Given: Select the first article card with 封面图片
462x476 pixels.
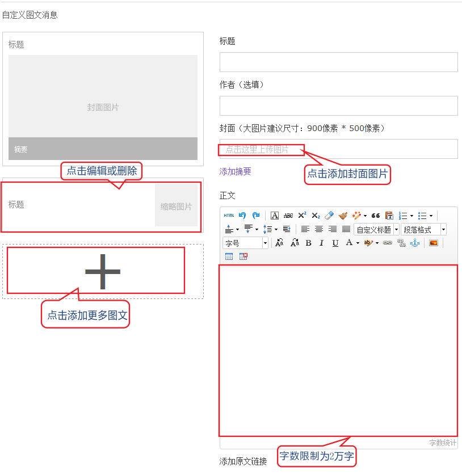Looking at the screenshot, I should click(x=103, y=99).
